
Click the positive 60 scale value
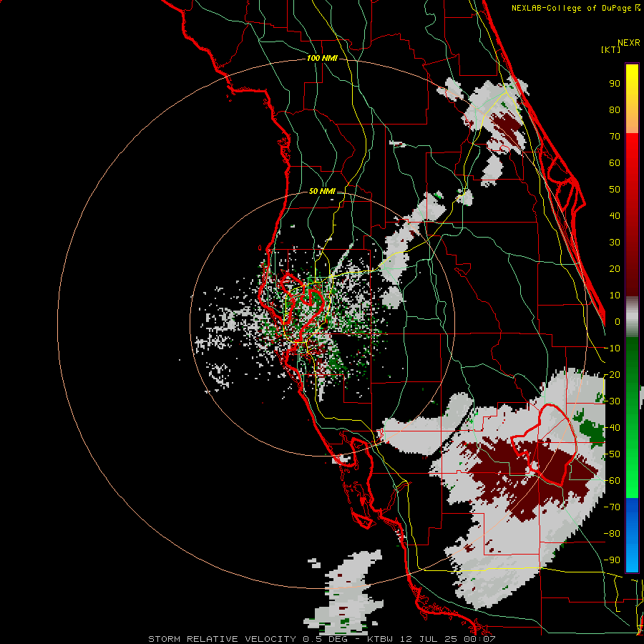point(615,162)
